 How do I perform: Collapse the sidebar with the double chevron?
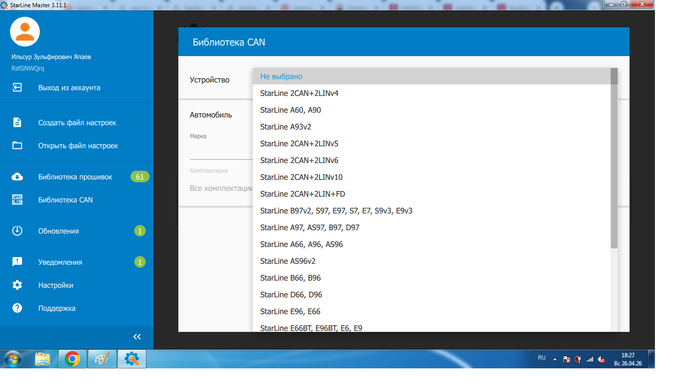pos(137,337)
